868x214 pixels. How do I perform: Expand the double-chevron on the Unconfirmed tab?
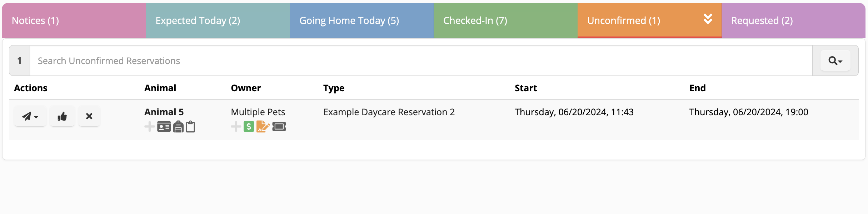pyautogui.click(x=708, y=20)
